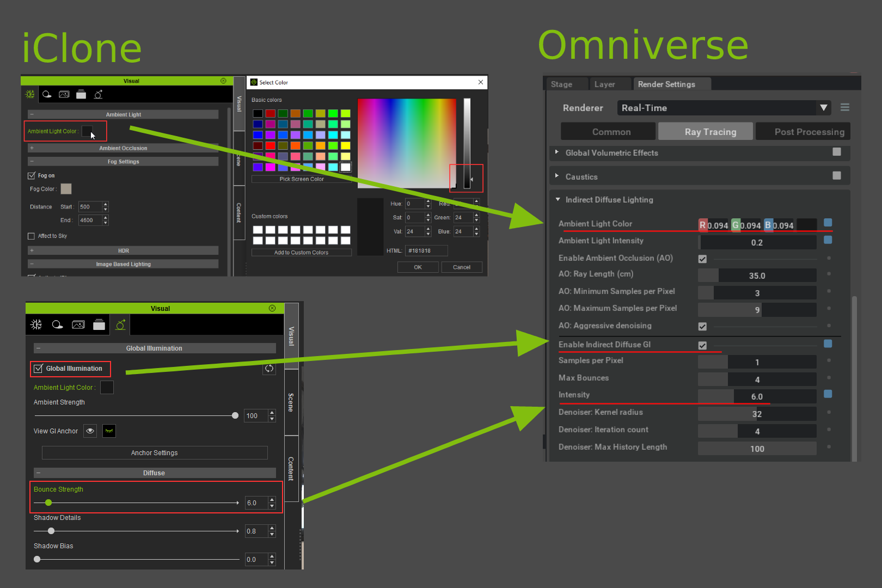The image size is (882, 588).
Task: Close the bottom Visual panel with its X icon
Action: (272, 308)
